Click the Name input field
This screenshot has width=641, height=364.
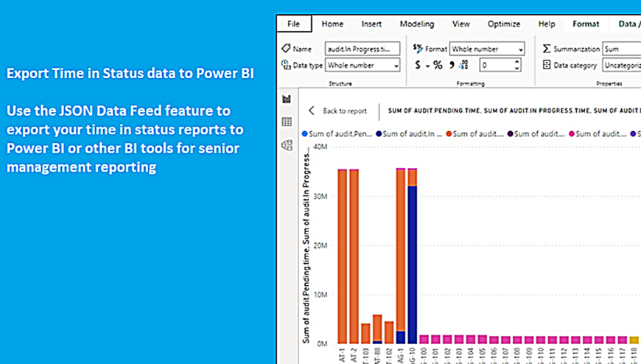[362, 49]
